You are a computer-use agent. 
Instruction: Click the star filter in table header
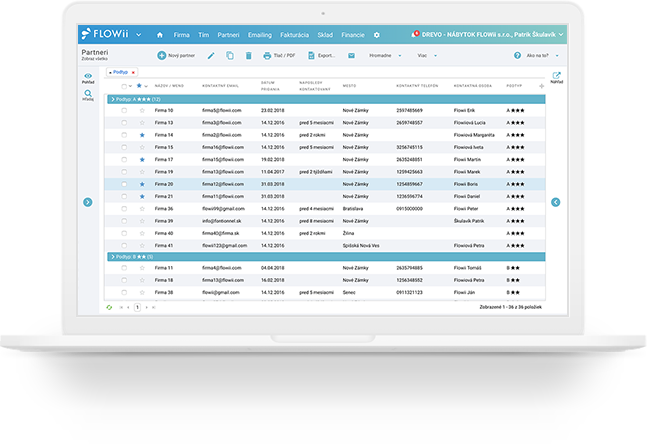tap(139, 86)
